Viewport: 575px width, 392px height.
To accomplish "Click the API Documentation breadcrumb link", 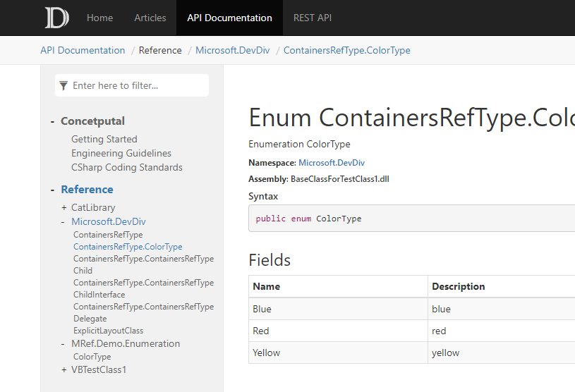I will tap(83, 50).
